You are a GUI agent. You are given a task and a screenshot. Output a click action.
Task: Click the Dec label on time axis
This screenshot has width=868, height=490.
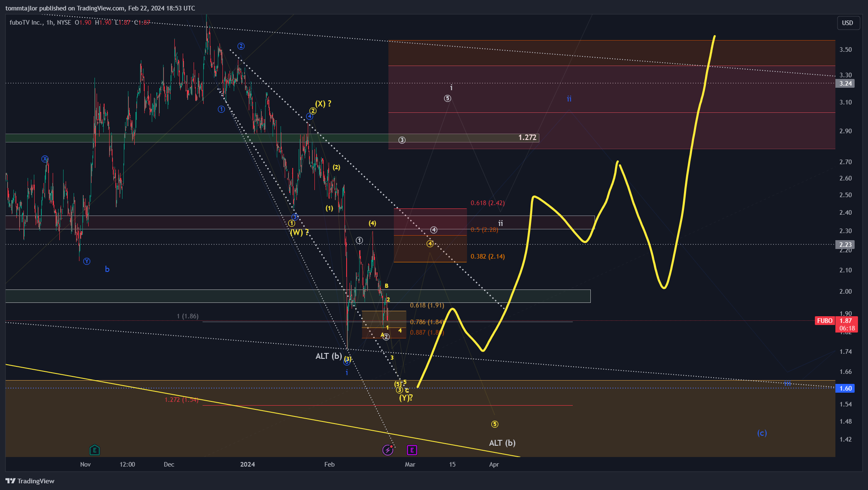[x=169, y=465]
